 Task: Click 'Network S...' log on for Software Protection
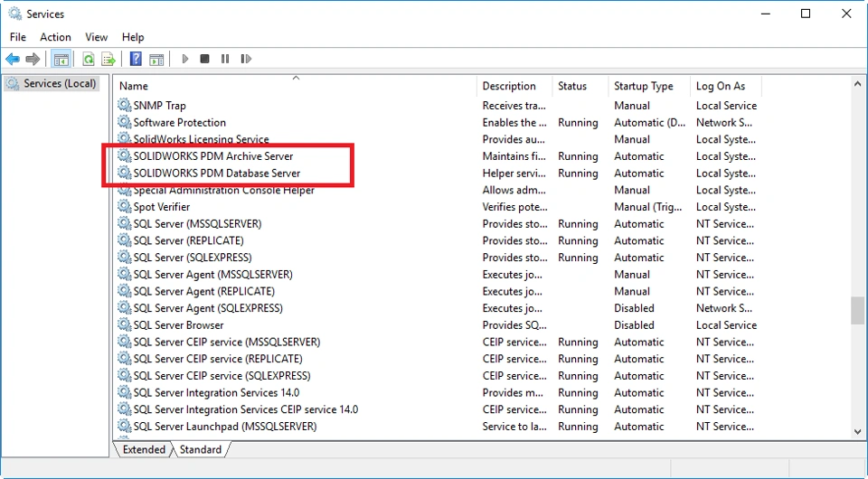coord(724,122)
